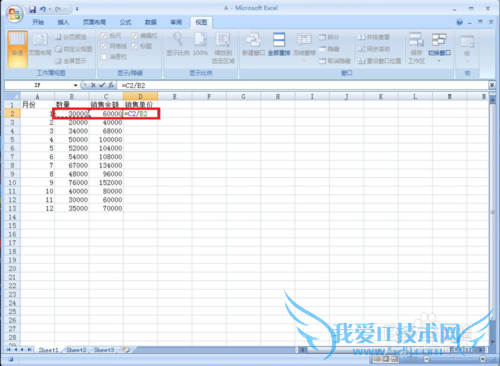Click the Cancel (X) formula entry button
The width and height of the screenshot is (500, 366).
pos(93,85)
